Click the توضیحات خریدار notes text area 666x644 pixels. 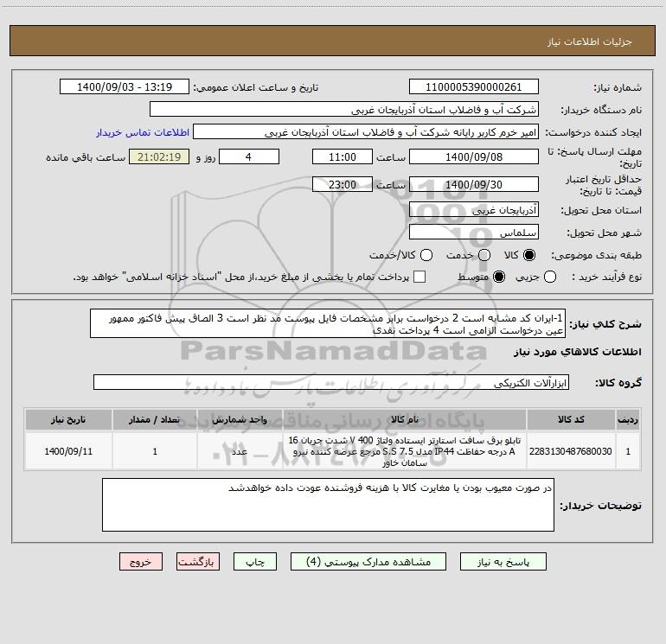click(328, 505)
